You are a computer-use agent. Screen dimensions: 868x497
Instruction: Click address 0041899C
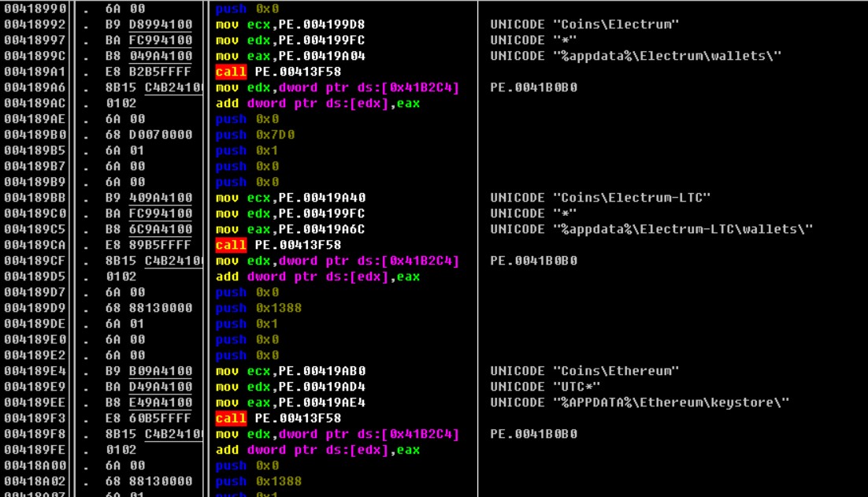[35, 56]
